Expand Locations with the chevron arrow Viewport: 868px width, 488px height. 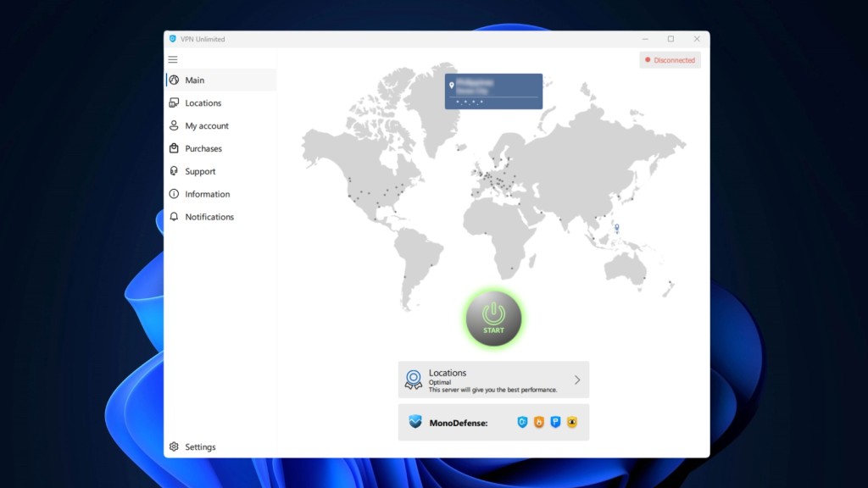point(577,380)
